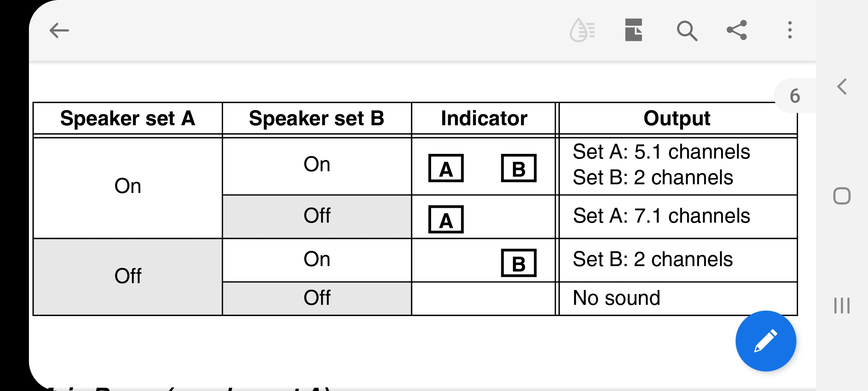Tap the system home button

842,196
